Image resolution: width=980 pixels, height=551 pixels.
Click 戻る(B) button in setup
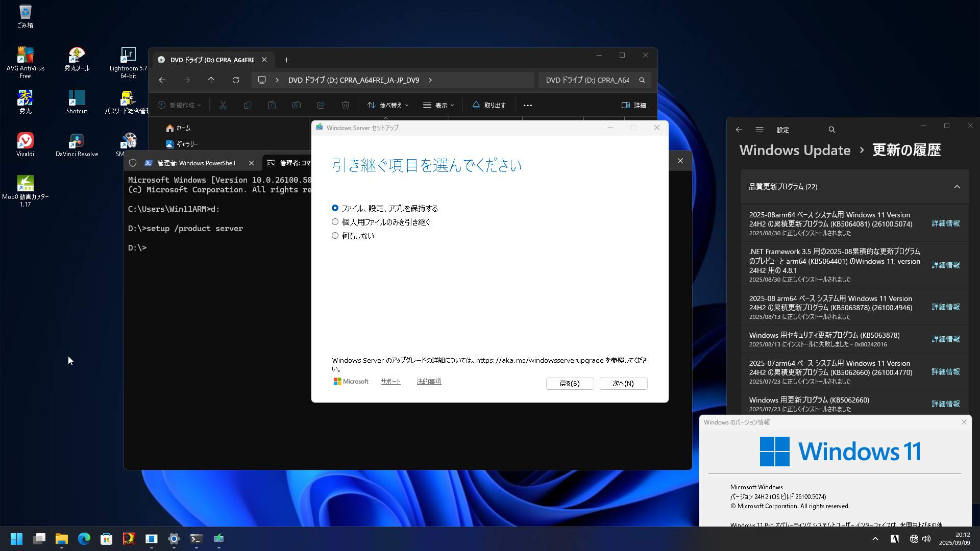[570, 383]
